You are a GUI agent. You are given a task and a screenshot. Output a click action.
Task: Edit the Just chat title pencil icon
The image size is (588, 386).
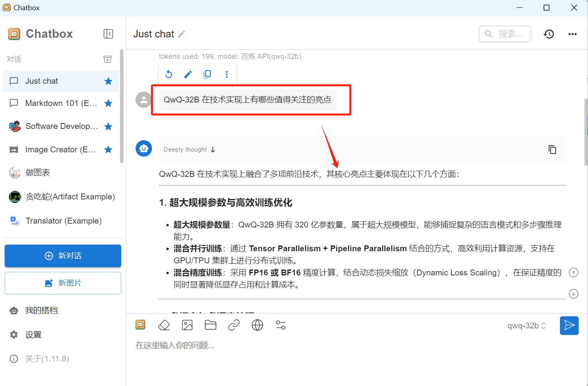pos(181,34)
